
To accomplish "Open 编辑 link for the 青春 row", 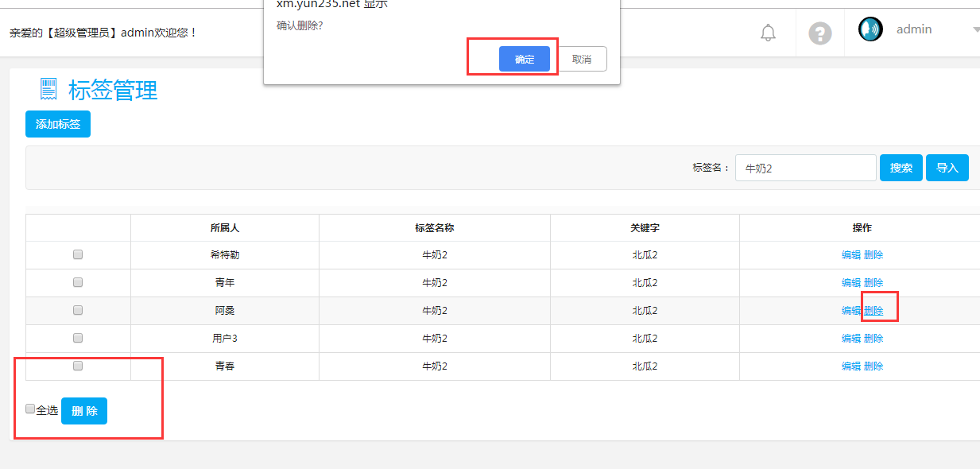I will [851, 366].
